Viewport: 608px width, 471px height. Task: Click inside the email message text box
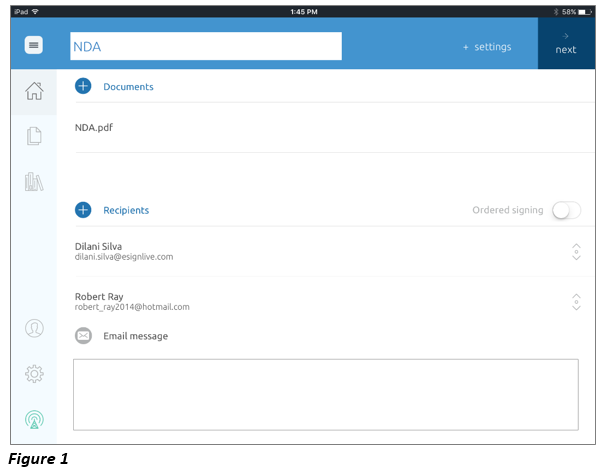point(326,395)
